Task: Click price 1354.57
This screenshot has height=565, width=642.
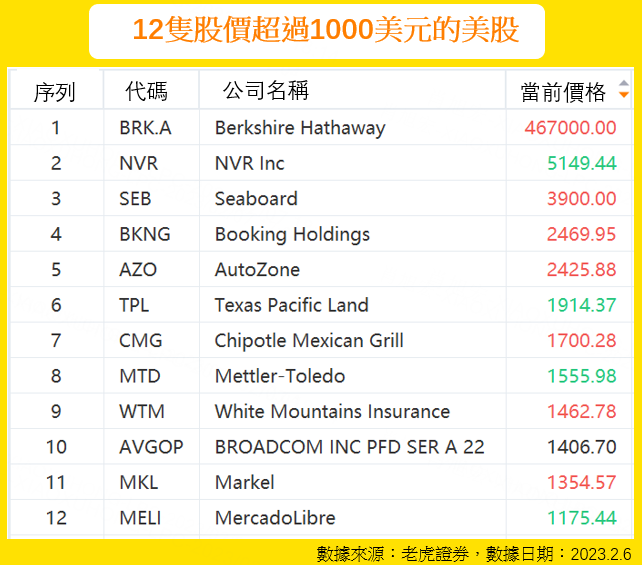Action: point(582,482)
